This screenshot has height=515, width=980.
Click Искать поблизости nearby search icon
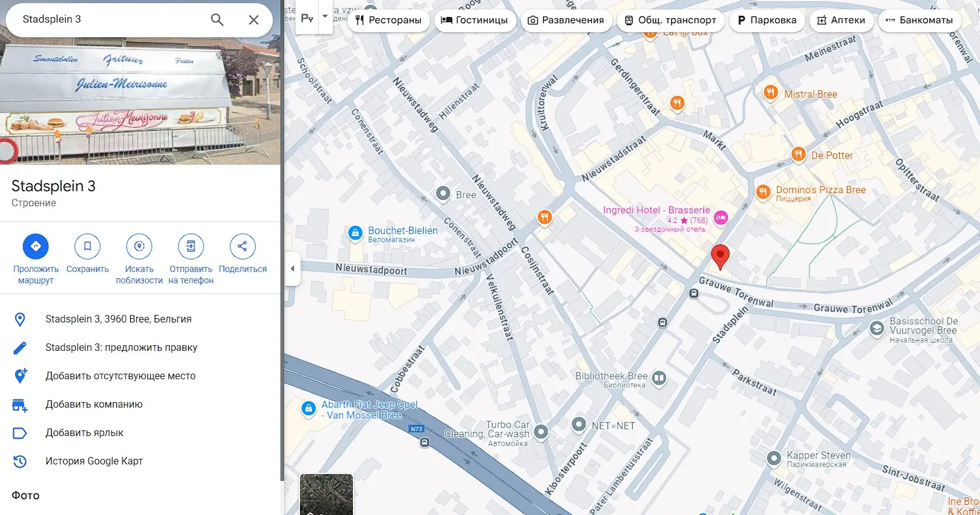[x=139, y=246]
